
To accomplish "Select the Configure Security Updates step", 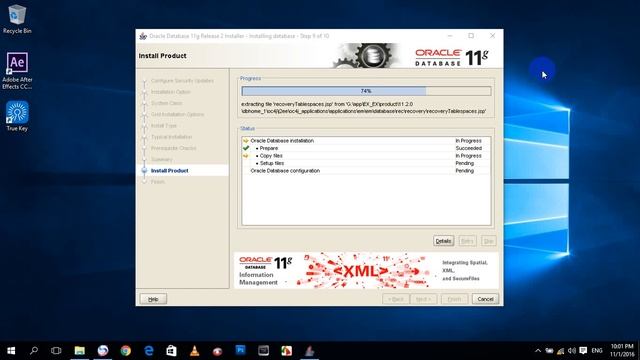I will pyautogui.click(x=182, y=81).
